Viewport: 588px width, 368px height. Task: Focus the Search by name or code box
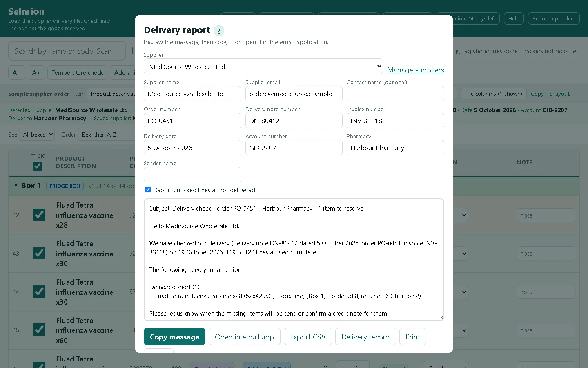click(x=67, y=51)
